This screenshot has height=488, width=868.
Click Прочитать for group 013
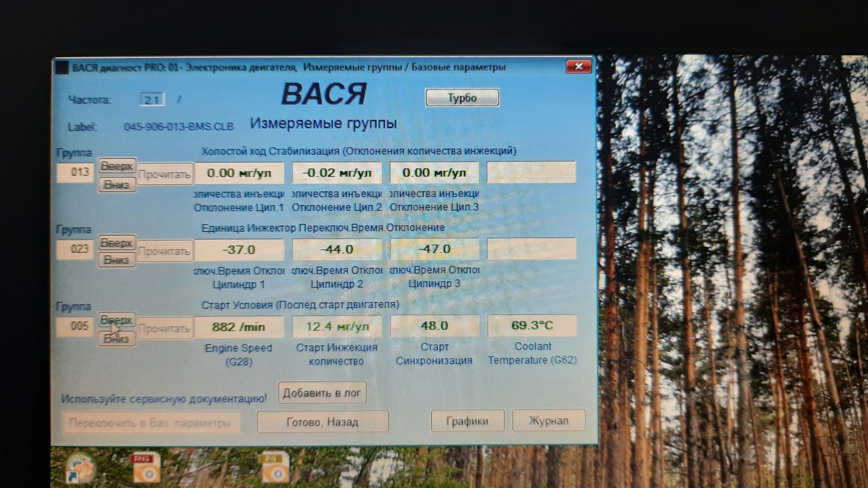[165, 174]
